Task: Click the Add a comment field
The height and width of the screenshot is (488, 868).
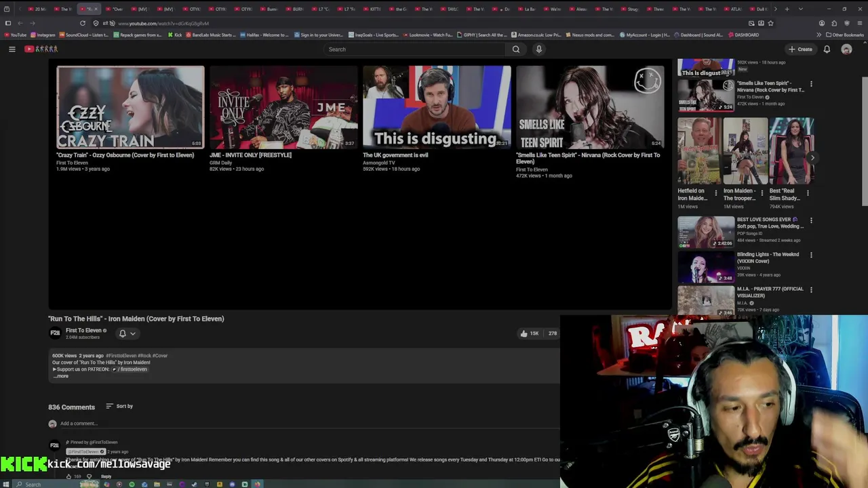Action: (309, 424)
